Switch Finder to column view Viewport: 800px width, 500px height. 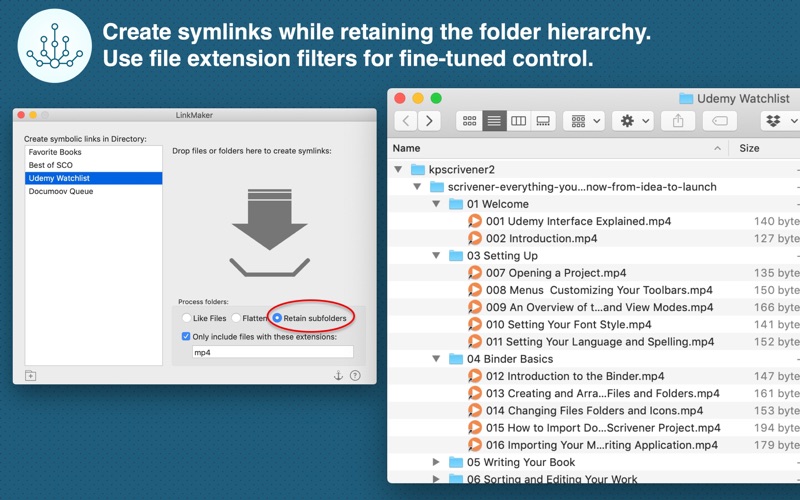tap(518, 121)
